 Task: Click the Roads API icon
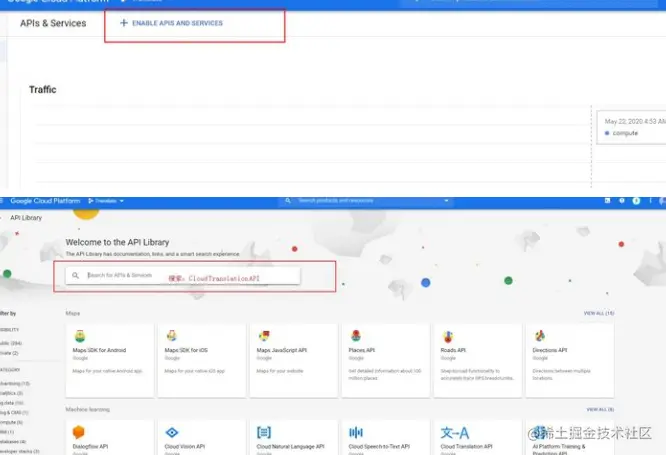point(448,336)
